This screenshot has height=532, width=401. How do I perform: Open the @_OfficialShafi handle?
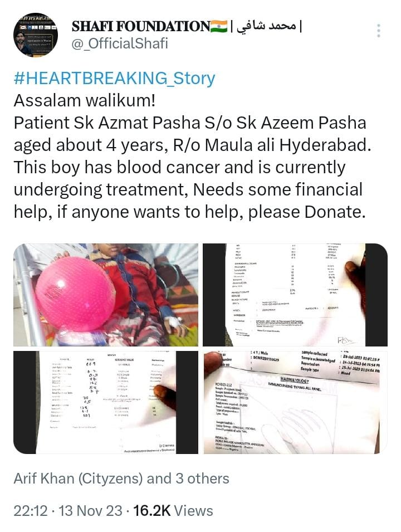point(120,44)
